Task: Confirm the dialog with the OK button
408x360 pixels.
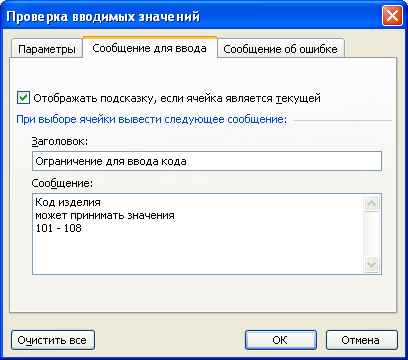Action: [281, 340]
